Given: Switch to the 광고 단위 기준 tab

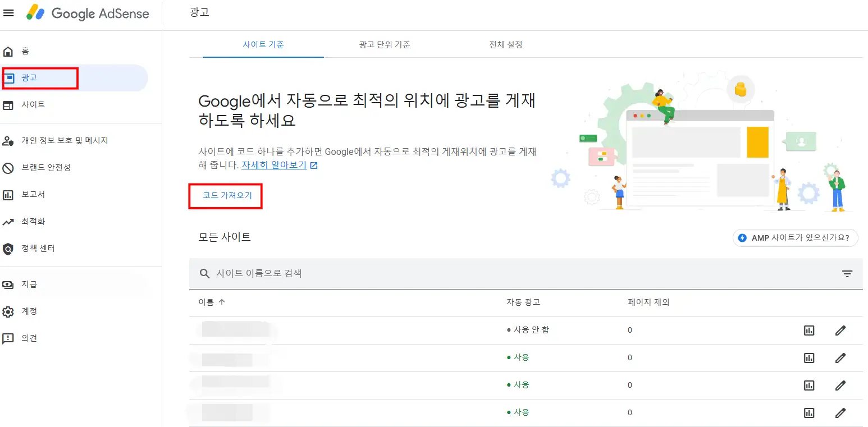Looking at the screenshot, I should point(384,44).
